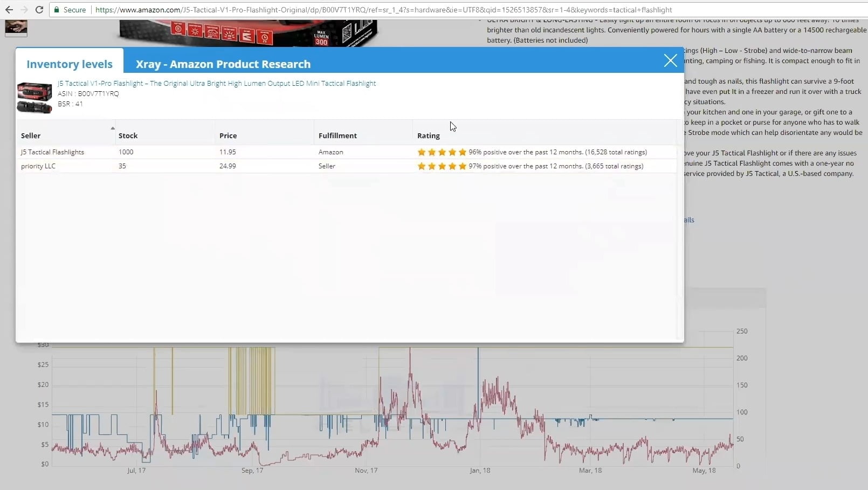Click the flashlight product thumbnail in popup
This screenshot has height=490, width=868.
[35, 98]
